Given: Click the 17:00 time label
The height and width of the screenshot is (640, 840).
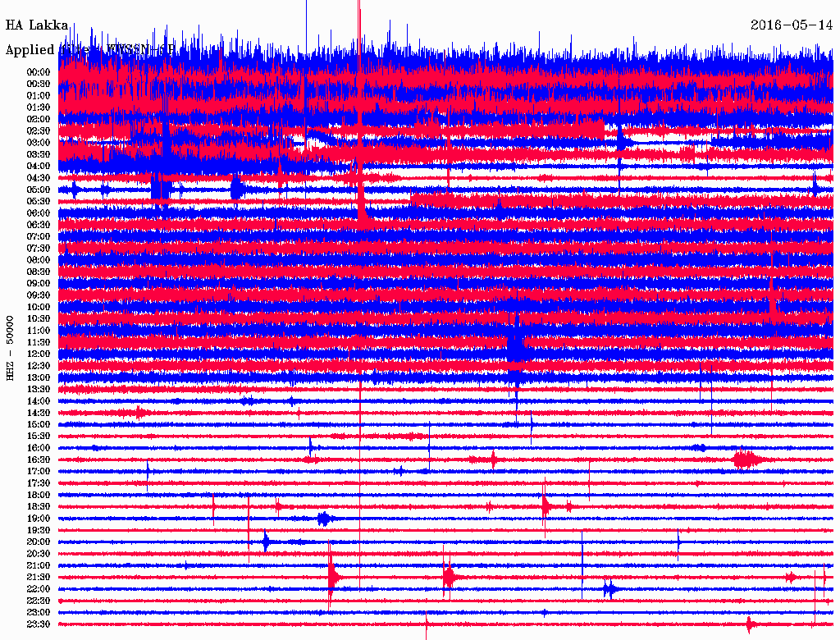Looking at the screenshot, I should tap(39, 472).
